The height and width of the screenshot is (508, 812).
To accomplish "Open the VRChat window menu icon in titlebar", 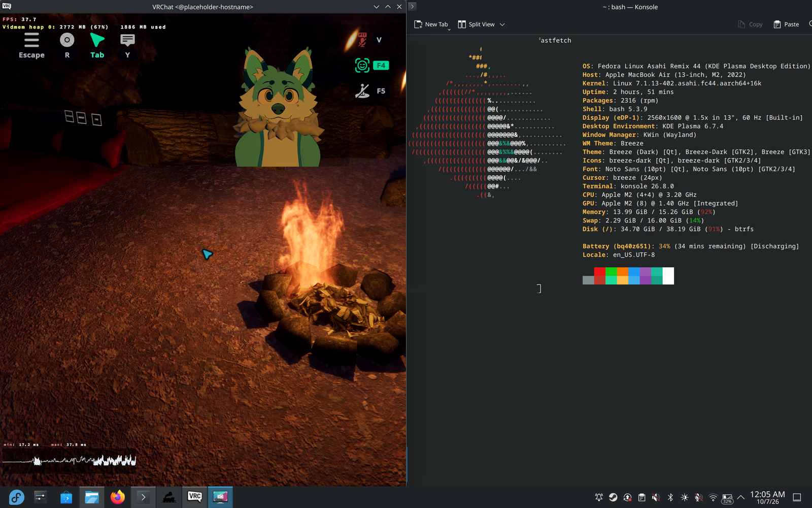I will [x=7, y=7].
